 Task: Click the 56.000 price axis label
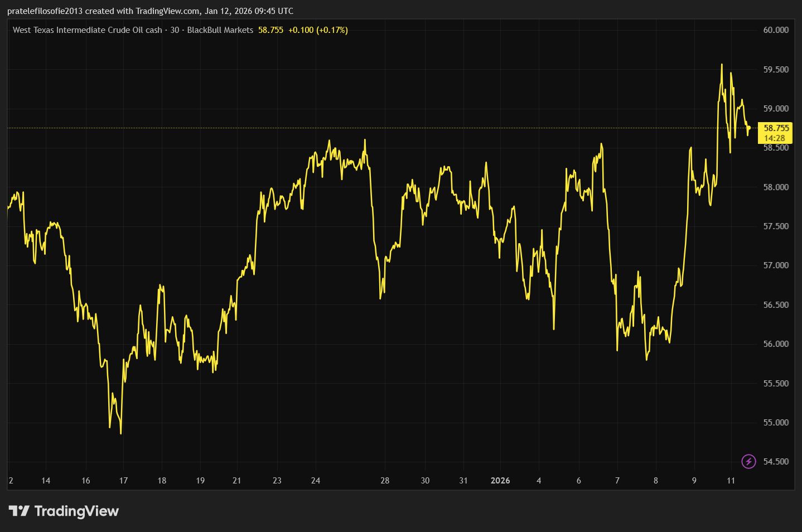776,344
